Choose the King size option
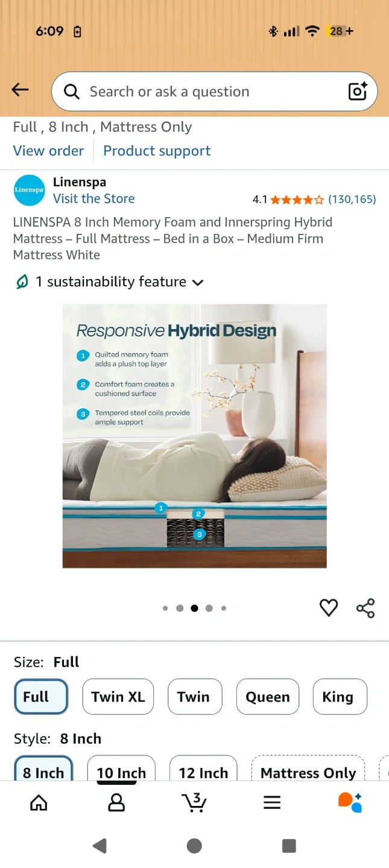This screenshot has height=868, width=389. click(340, 697)
